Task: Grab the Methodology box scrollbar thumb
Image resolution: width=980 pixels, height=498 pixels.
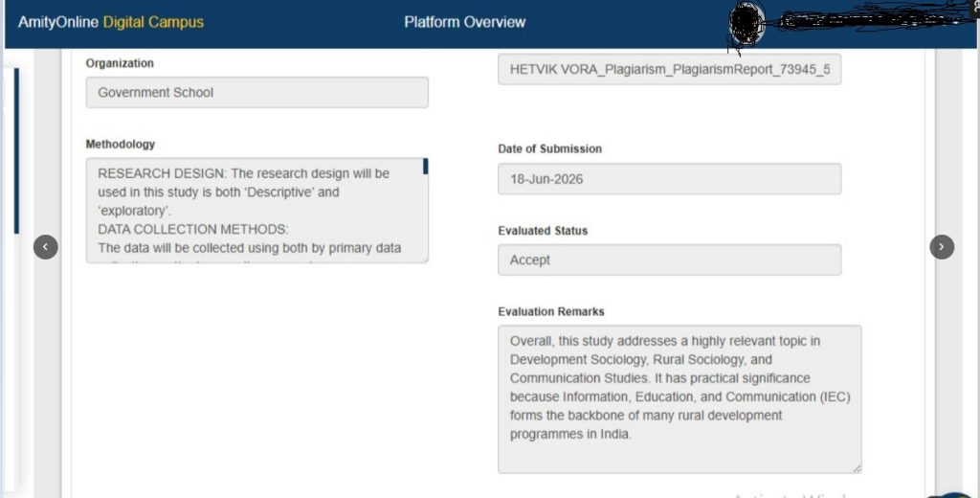Action: [426, 167]
